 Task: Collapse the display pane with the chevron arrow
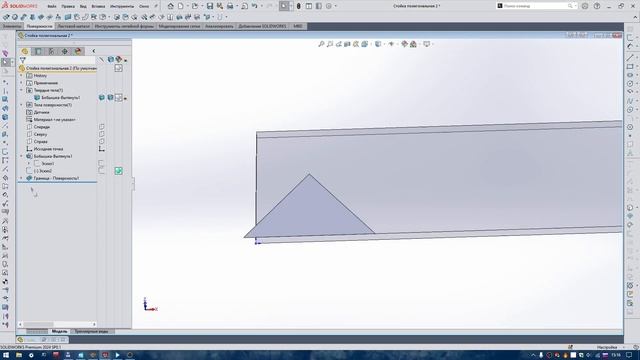[93, 51]
